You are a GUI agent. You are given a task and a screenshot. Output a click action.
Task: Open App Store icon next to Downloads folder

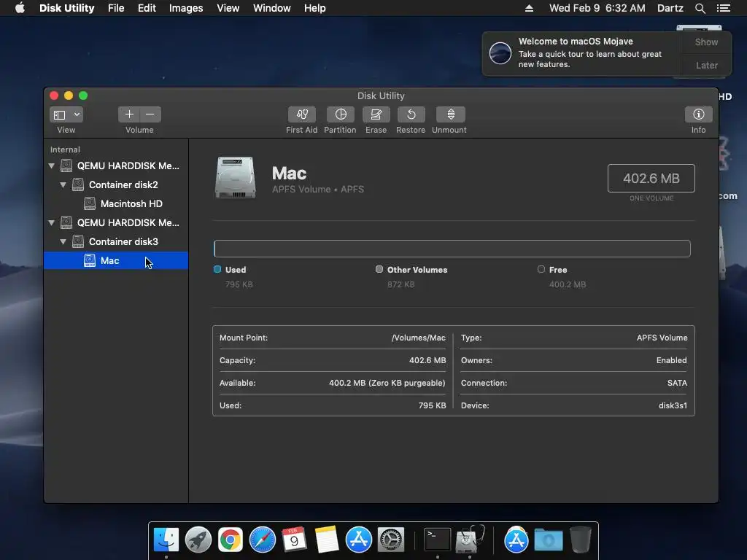click(516, 540)
